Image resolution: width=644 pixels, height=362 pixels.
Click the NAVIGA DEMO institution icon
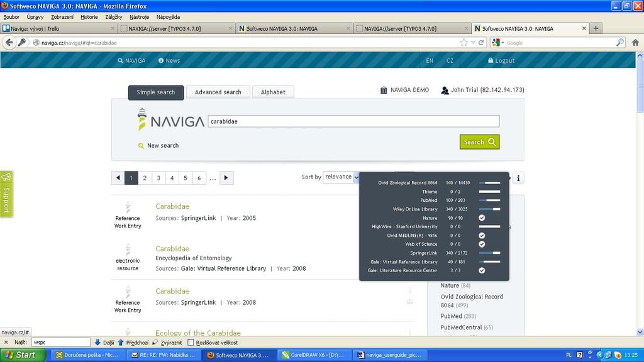click(x=384, y=90)
